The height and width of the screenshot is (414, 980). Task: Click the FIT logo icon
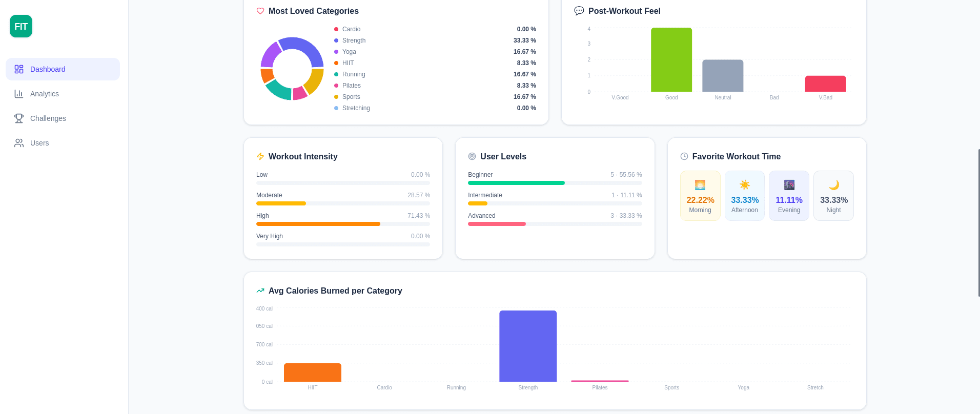coord(21,26)
